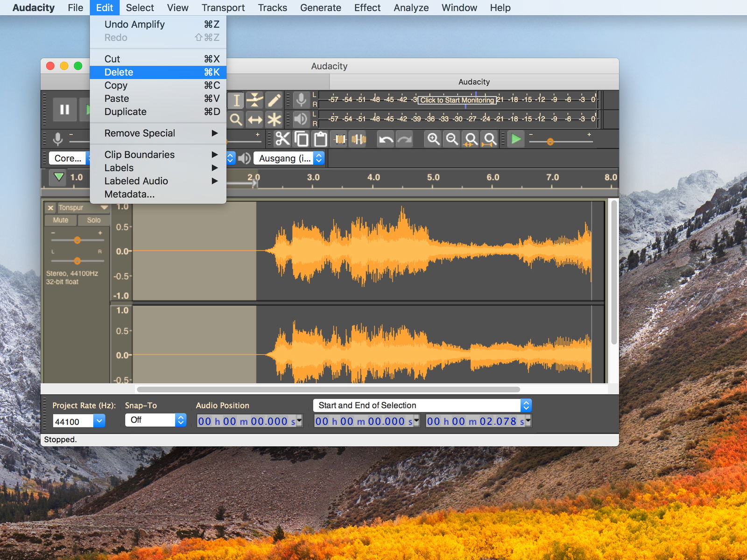The height and width of the screenshot is (560, 747).
Task: Open the Tracks menu
Action: [x=272, y=7]
